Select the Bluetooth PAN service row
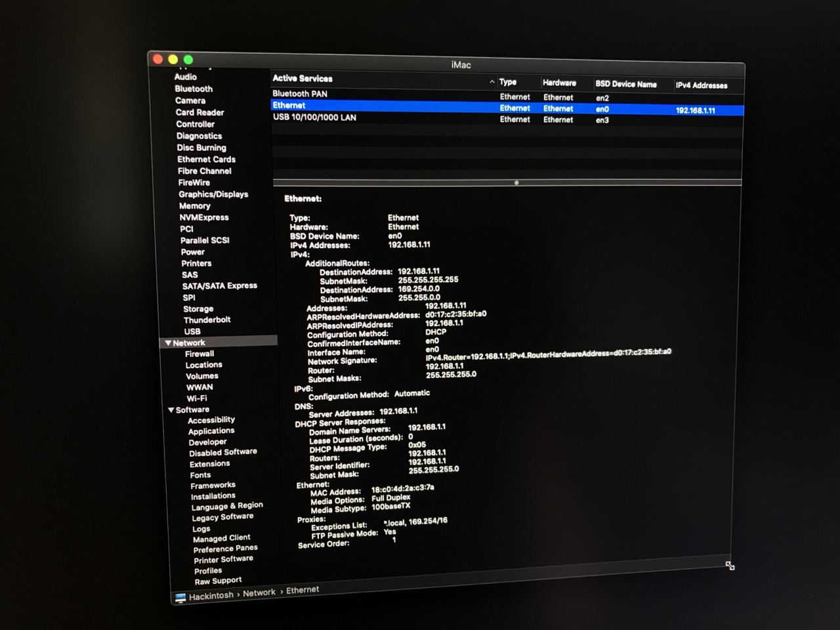 pos(507,96)
